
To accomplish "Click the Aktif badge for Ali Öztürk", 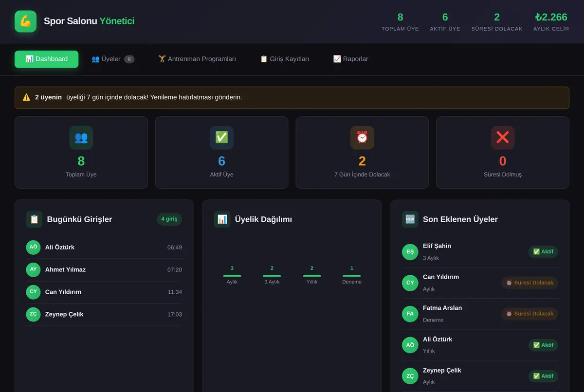I will click(543, 345).
